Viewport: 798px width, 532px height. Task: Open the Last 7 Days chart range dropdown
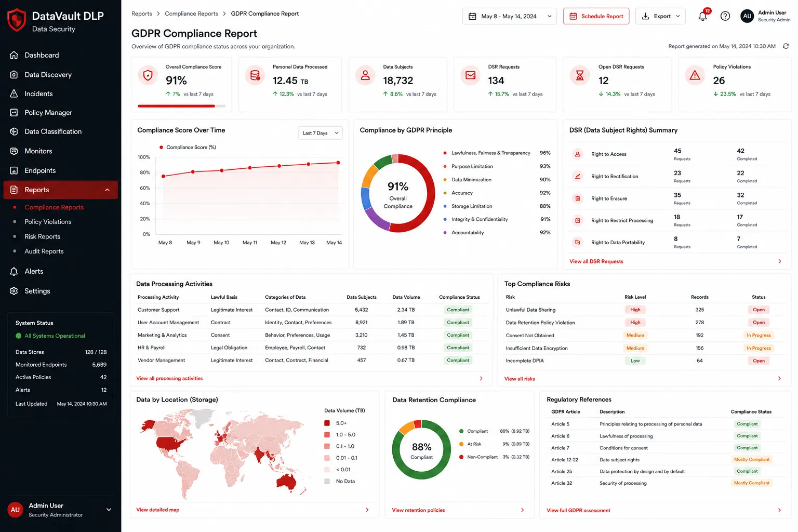click(x=320, y=133)
